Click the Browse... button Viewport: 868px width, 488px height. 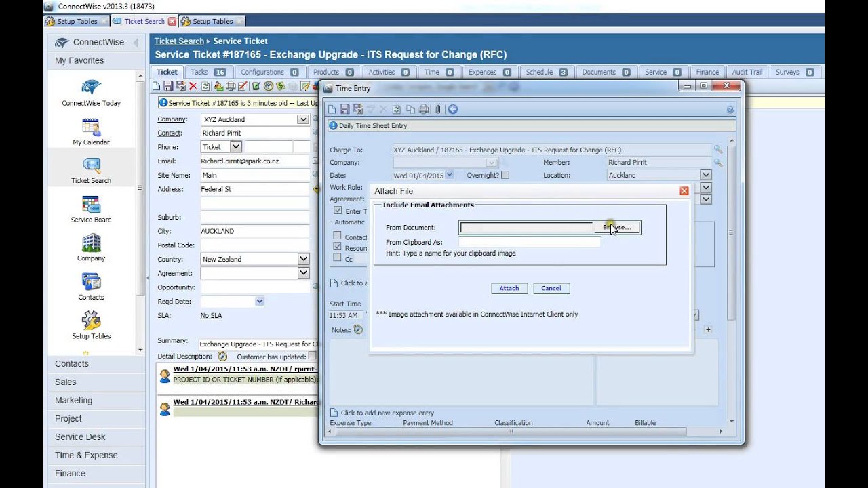(616, 228)
